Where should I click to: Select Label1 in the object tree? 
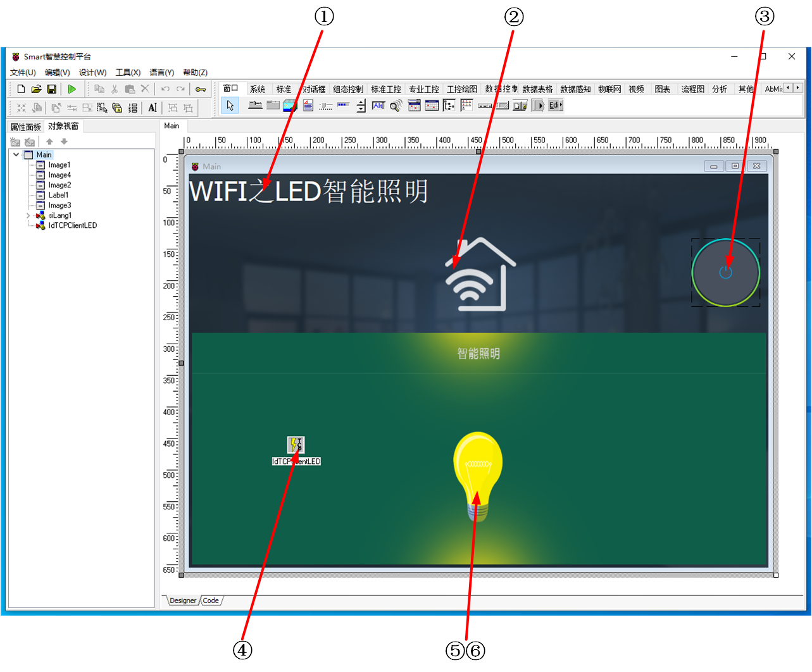coord(58,196)
